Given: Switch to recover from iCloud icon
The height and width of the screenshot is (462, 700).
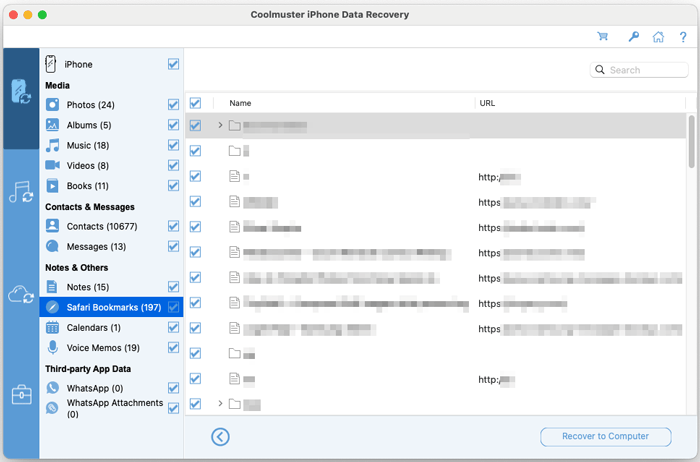Looking at the screenshot, I should coord(21,295).
